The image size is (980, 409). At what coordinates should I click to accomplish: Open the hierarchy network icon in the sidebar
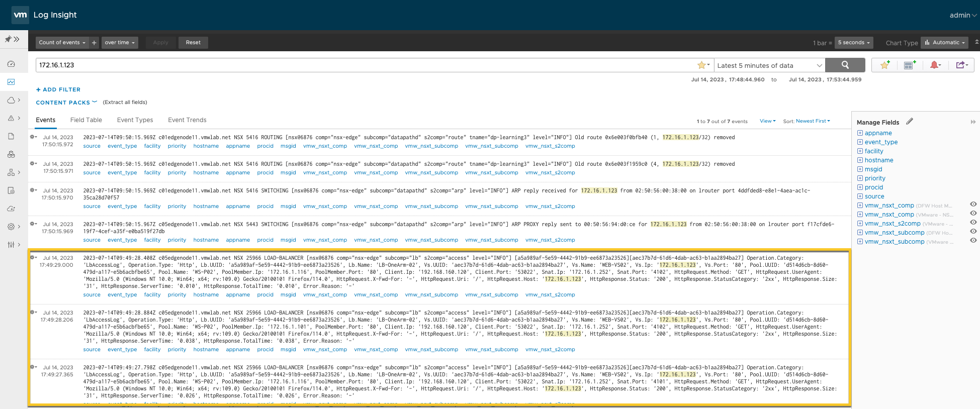(x=11, y=172)
